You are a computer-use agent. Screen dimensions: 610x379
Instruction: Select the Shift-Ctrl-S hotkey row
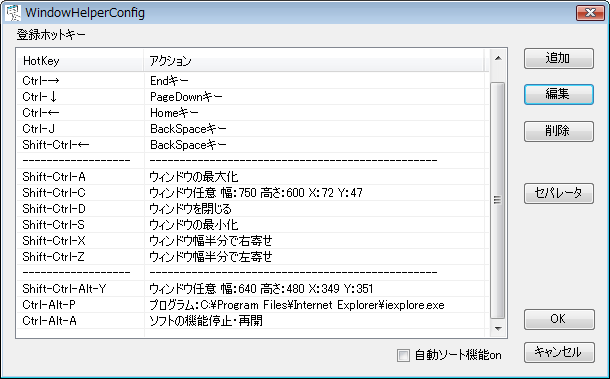(252, 225)
